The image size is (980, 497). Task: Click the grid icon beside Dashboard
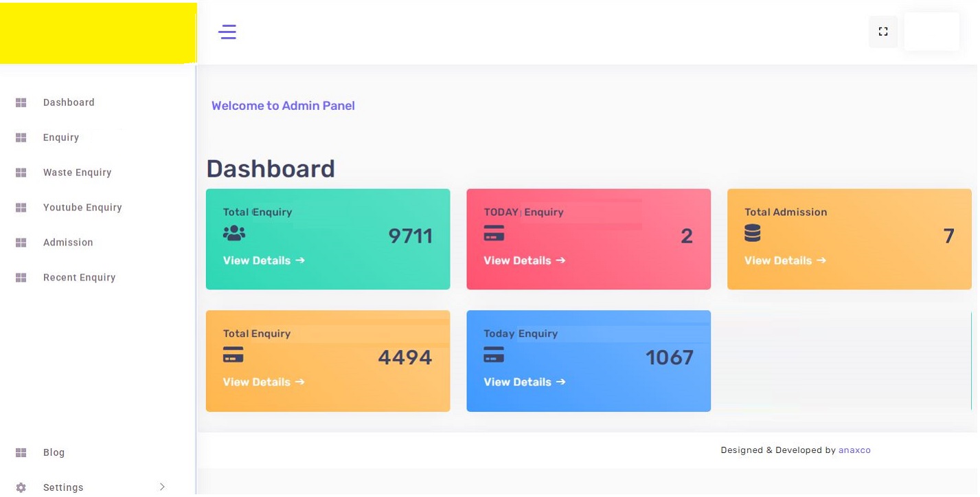click(x=21, y=102)
